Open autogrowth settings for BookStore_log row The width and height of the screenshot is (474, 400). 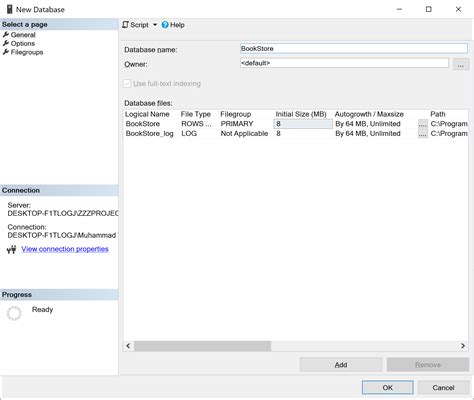click(423, 134)
